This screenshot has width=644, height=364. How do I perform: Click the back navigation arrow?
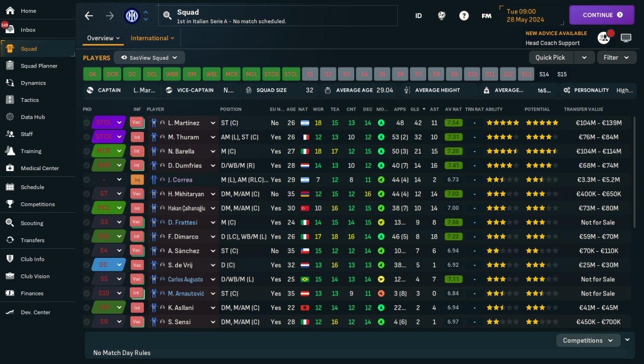tap(89, 16)
